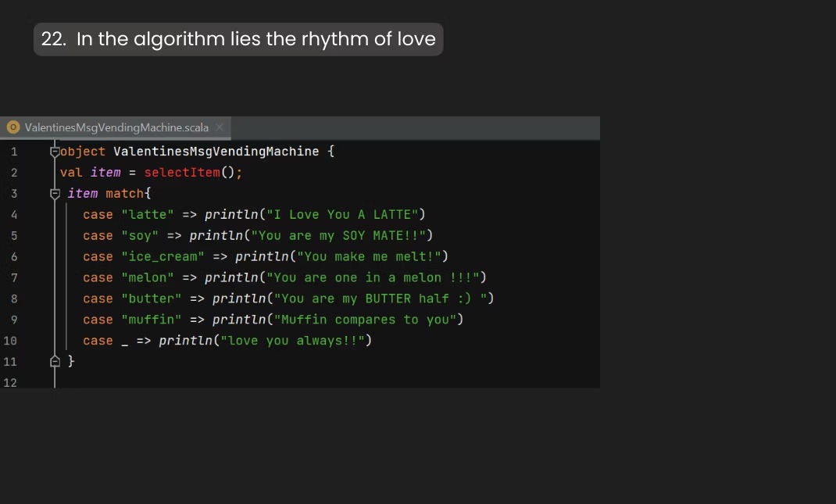This screenshot has height=504, width=836.
Task: Click "love you always!!" string
Action: [x=292, y=341]
